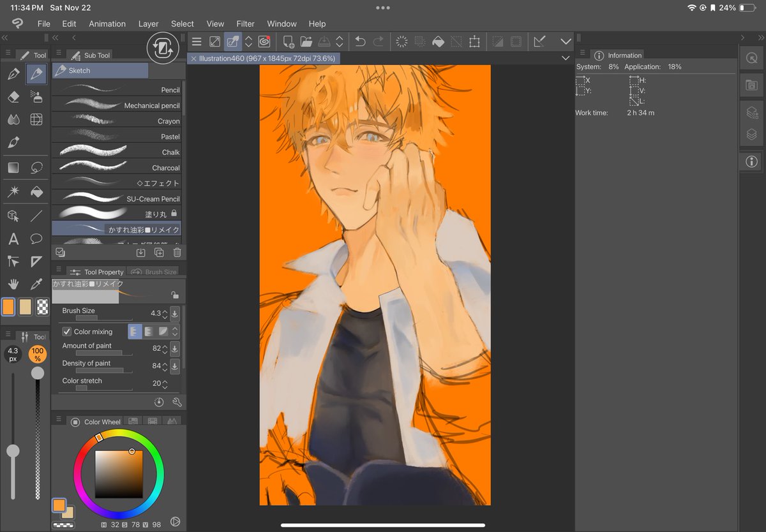The height and width of the screenshot is (532, 766).
Task: Select the Balloon tool
Action: [x=36, y=239]
